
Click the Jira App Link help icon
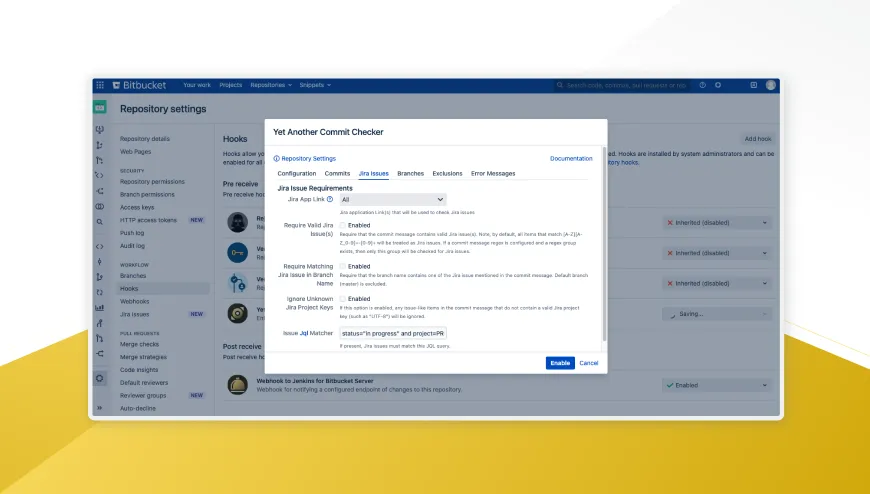pos(330,200)
